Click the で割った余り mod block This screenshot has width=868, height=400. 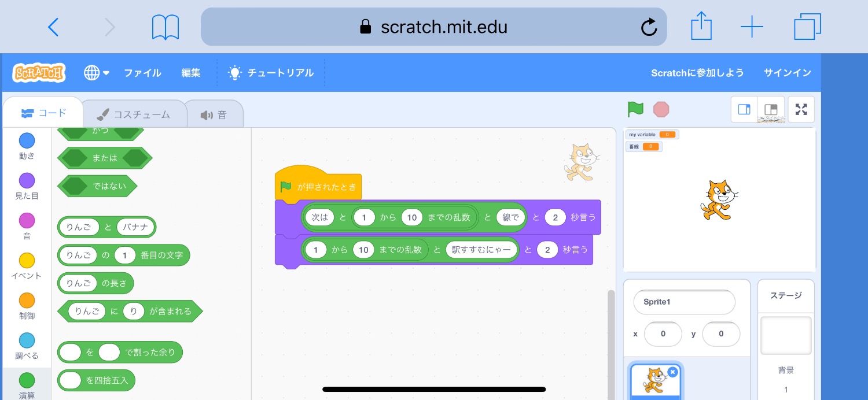[120, 352]
